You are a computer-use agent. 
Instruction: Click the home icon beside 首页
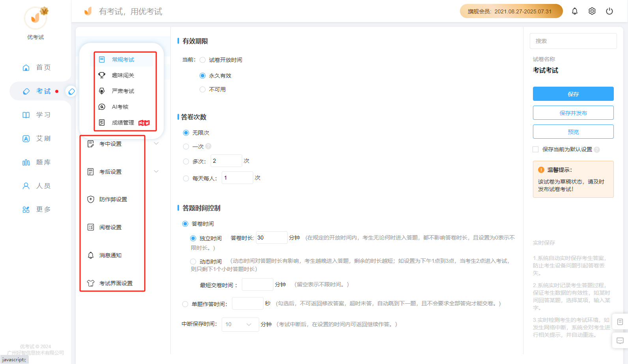point(26,68)
